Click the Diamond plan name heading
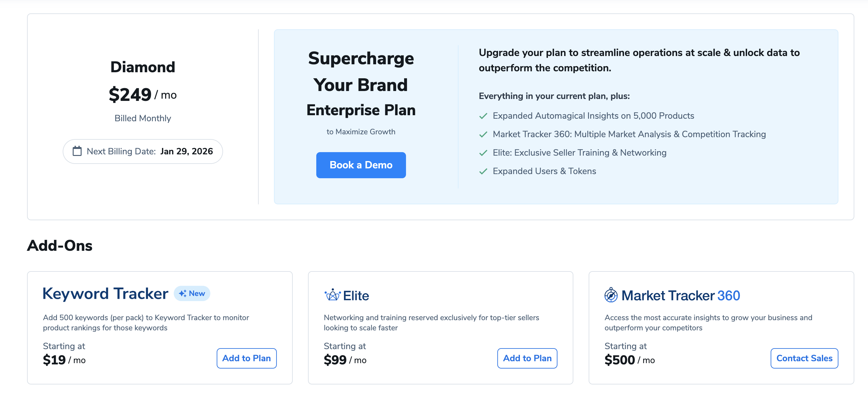The height and width of the screenshot is (394, 868). (143, 67)
